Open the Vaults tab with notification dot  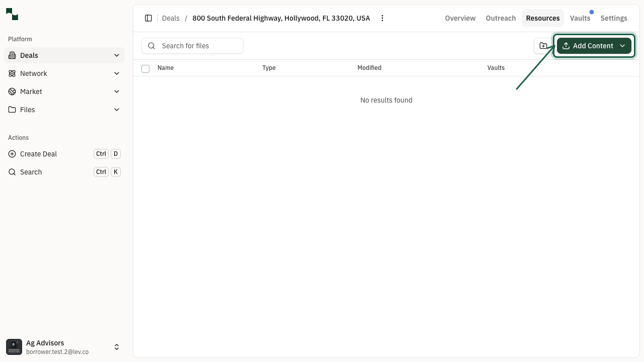580,18
